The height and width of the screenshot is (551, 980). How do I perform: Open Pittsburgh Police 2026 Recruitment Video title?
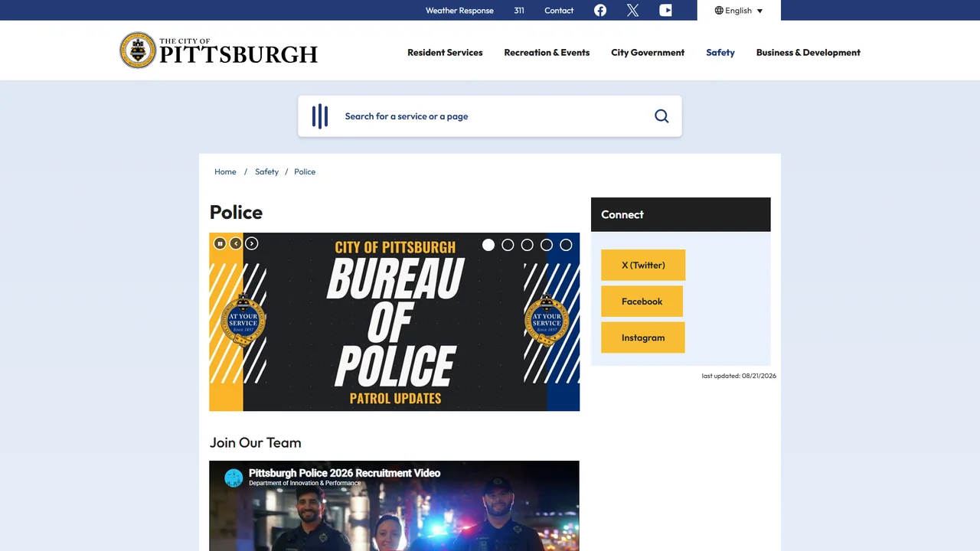tap(345, 473)
